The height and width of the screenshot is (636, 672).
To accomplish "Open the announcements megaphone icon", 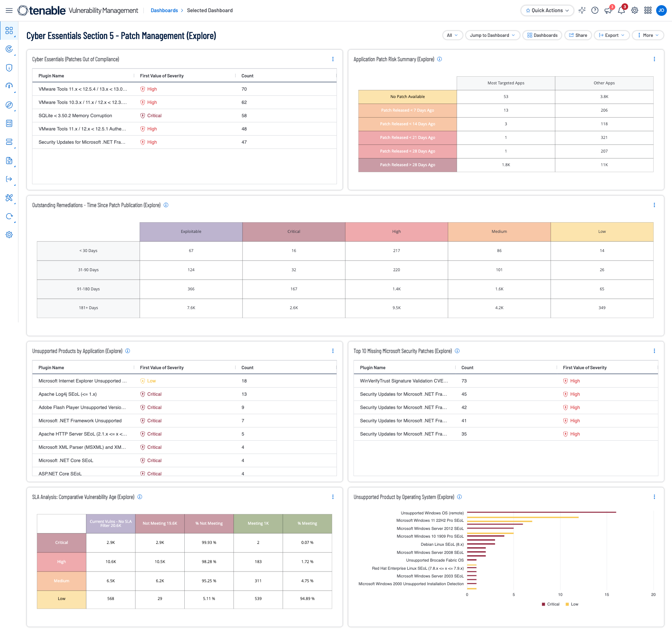I will pyautogui.click(x=608, y=10).
